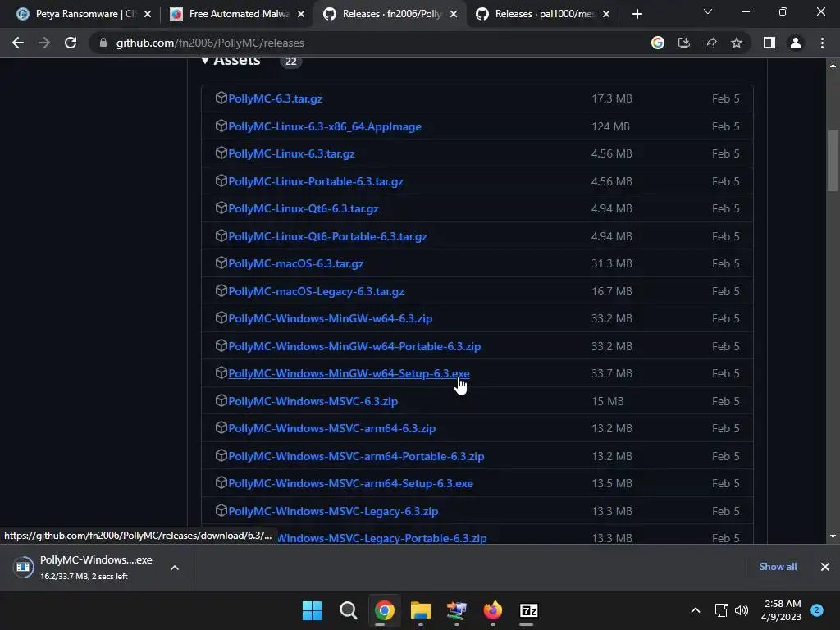Click the scrollbar up arrow
Screen dimensions: 840x630
click(x=833, y=66)
